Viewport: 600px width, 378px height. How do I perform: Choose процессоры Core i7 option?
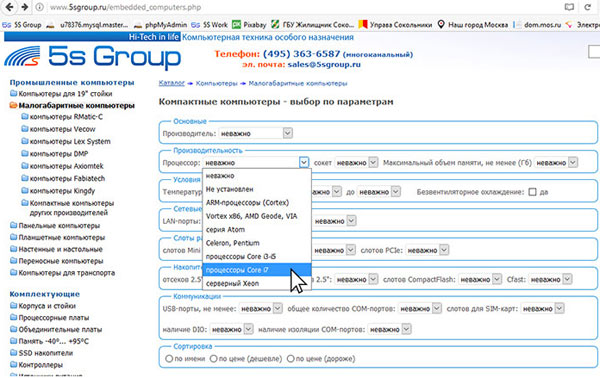(257, 270)
